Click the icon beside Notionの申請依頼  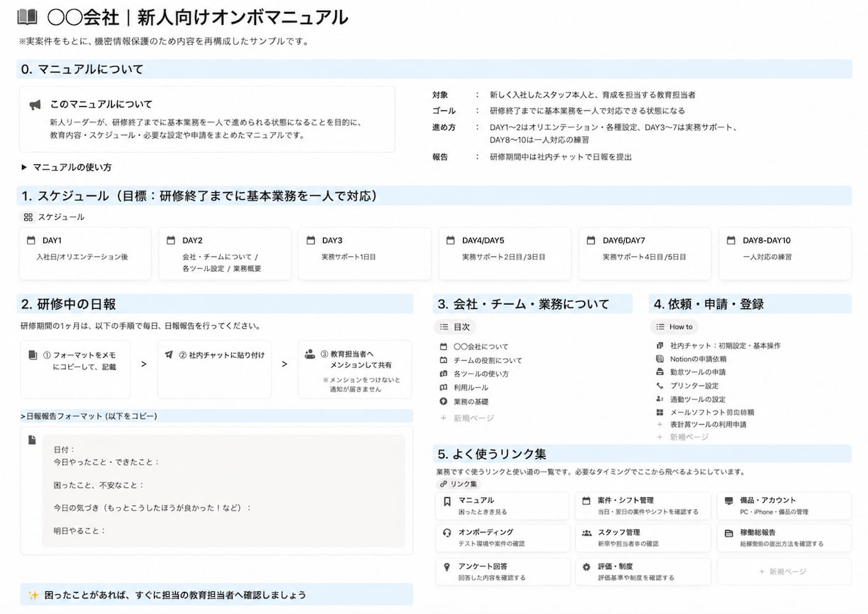[x=660, y=359]
